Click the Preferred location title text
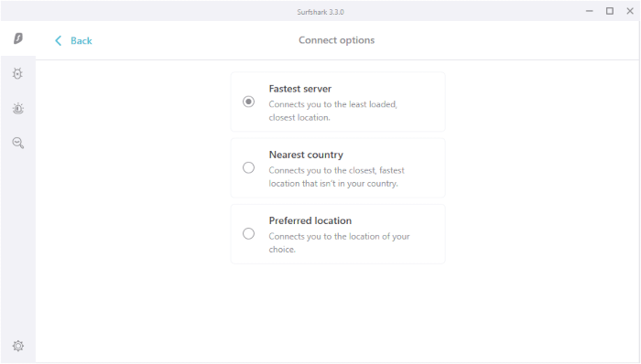This screenshot has width=641, height=364. pos(310,220)
